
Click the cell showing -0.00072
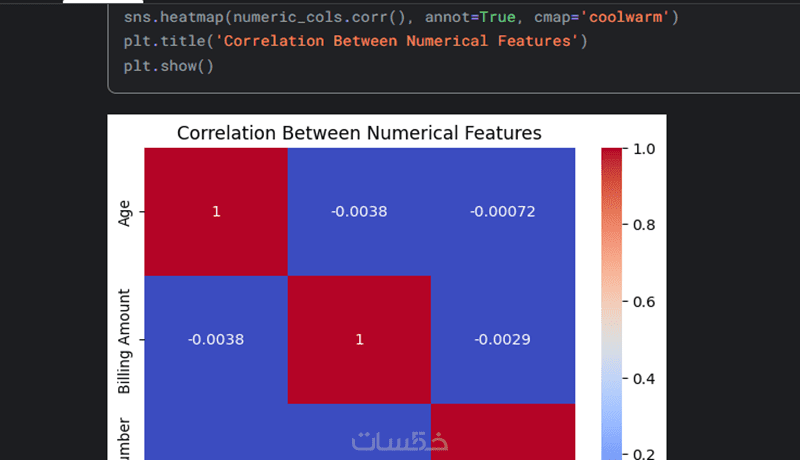pyautogui.click(x=502, y=212)
